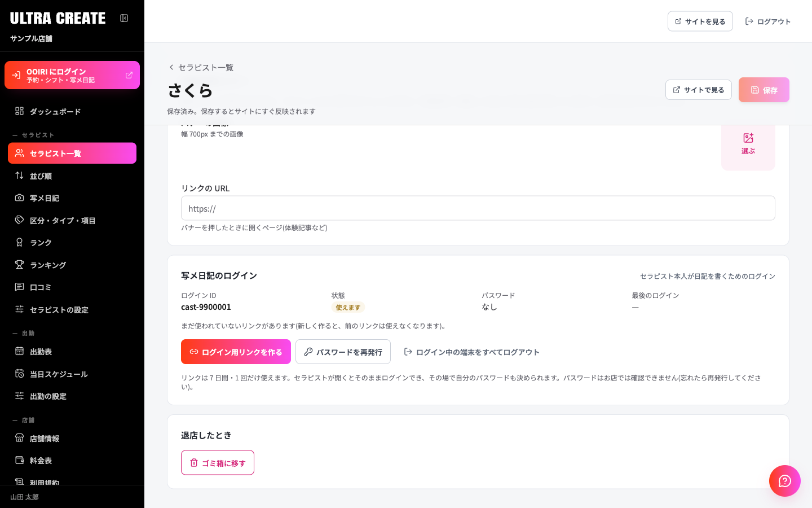The image size is (812, 508).
Task: Click the OOIRI login external-link icon
Action: 129,75
